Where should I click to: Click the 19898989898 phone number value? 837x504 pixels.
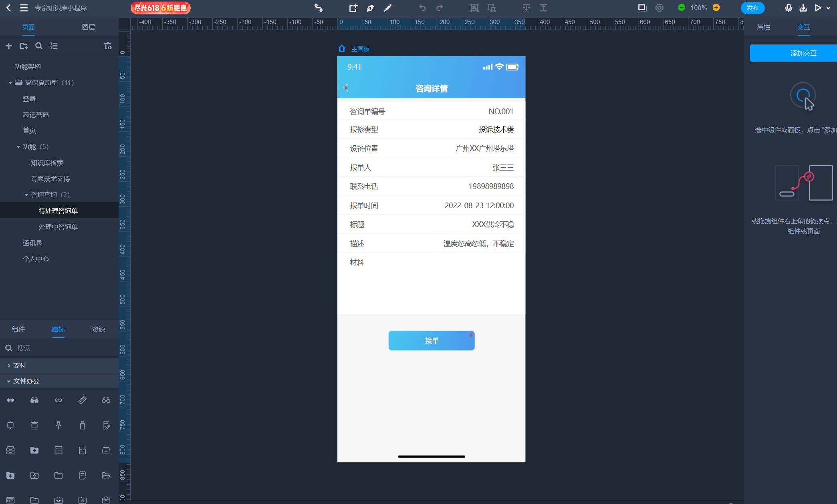click(x=491, y=186)
